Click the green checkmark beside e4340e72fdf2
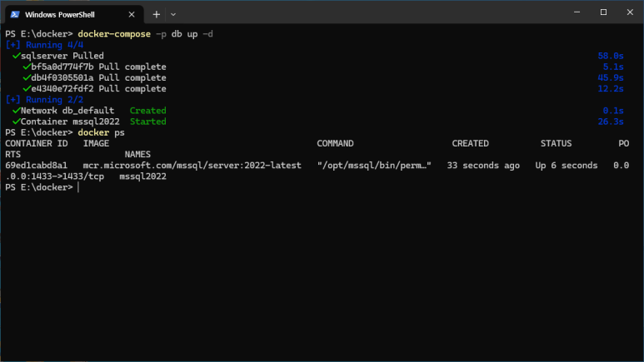This screenshot has width=644, height=362. pos(27,89)
